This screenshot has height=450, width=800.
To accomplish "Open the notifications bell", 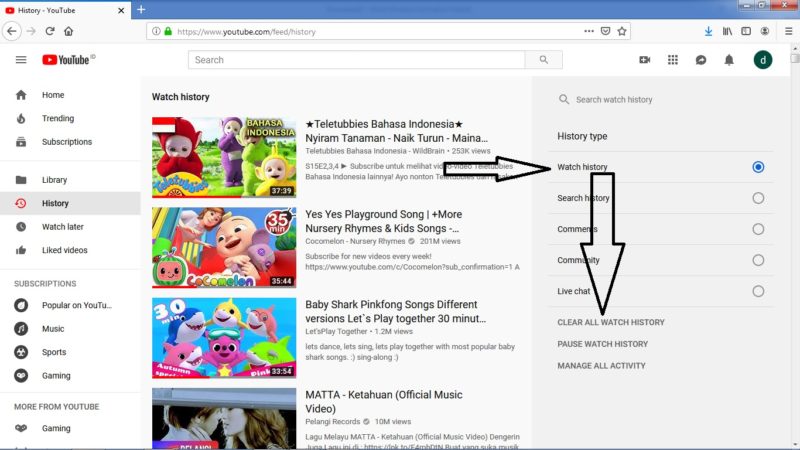I will (729, 60).
